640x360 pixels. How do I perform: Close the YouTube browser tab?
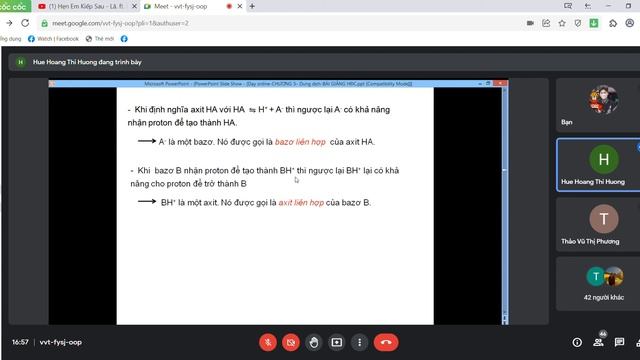coord(134,6)
